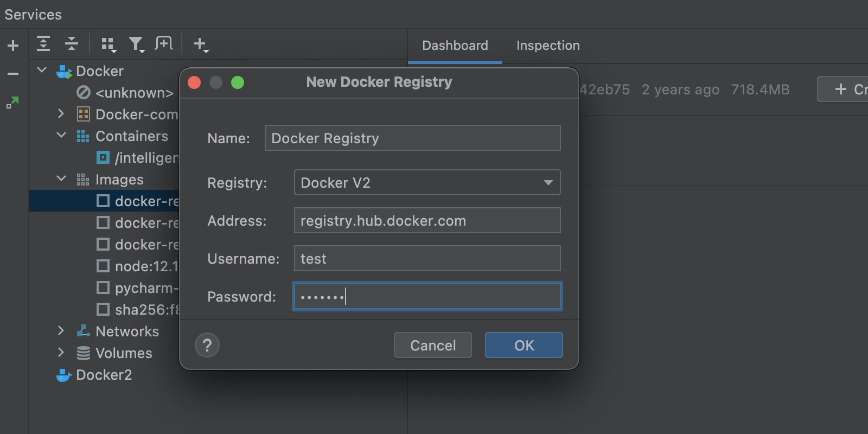Expand the Volumes node

[x=61, y=352]
